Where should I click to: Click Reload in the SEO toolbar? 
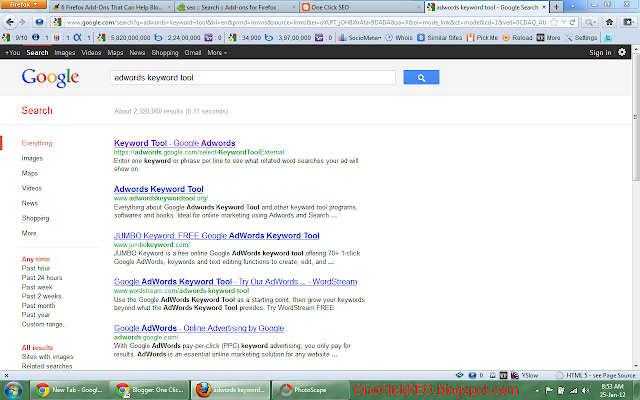coord(517,38)
